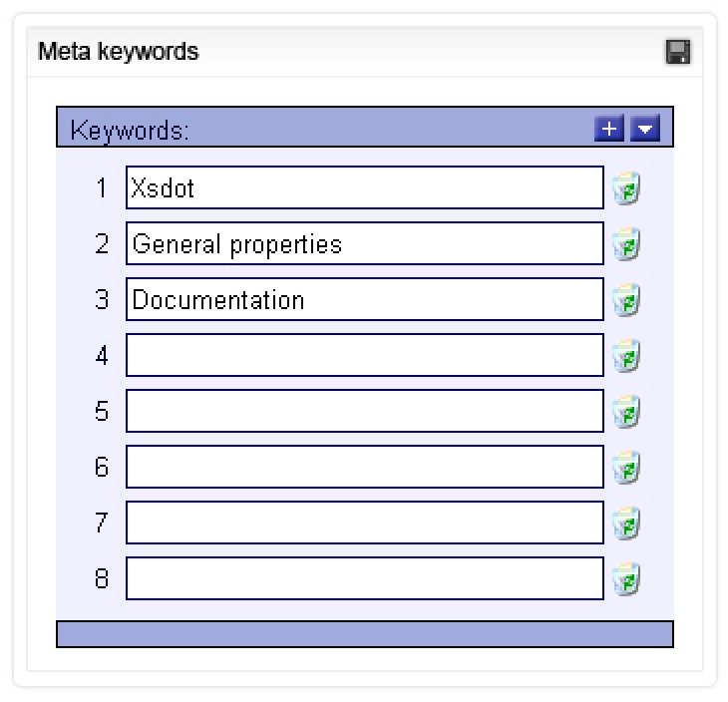
Task: Click empty keyword field number 4
Action: point(364,355)
